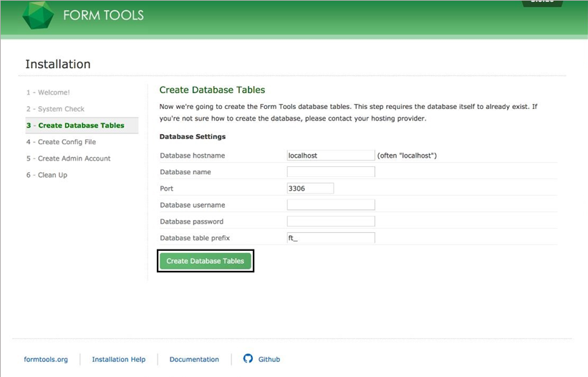Select step 5 - Create Admin Account
Screen dimensions: 588x377
(x=68, y=158)
